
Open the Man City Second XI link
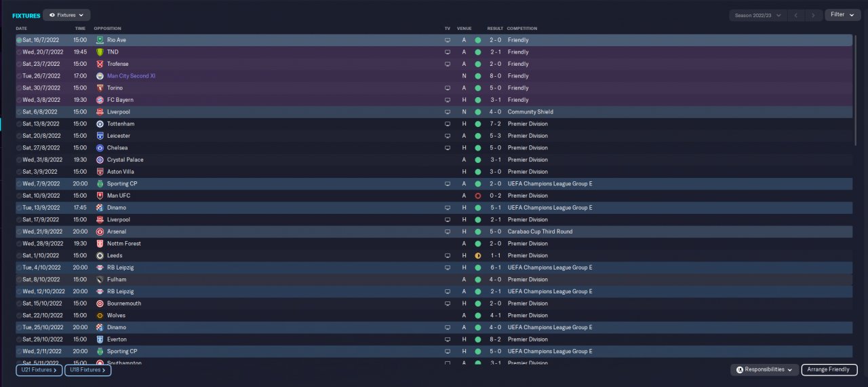point(131,76)
